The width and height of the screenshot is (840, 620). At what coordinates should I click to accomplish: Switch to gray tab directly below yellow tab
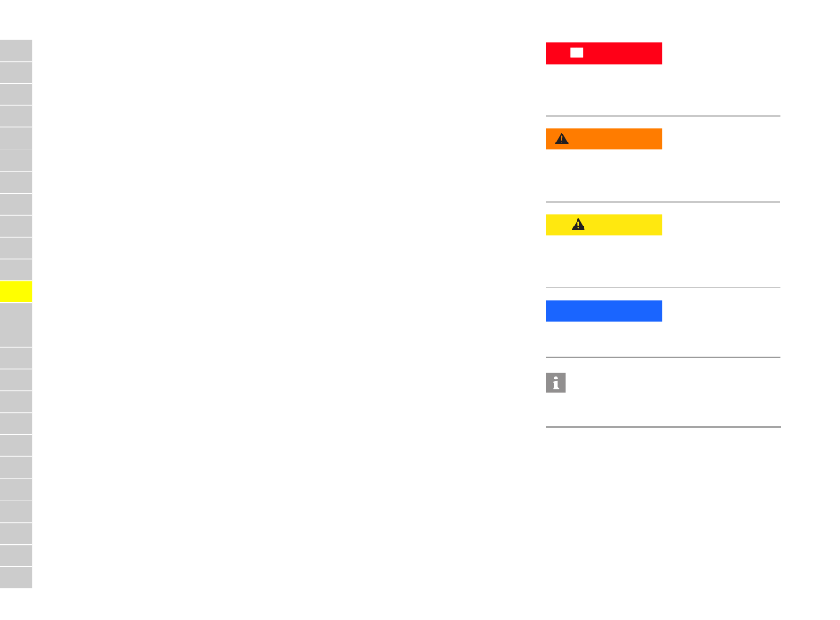click(16, 314)
